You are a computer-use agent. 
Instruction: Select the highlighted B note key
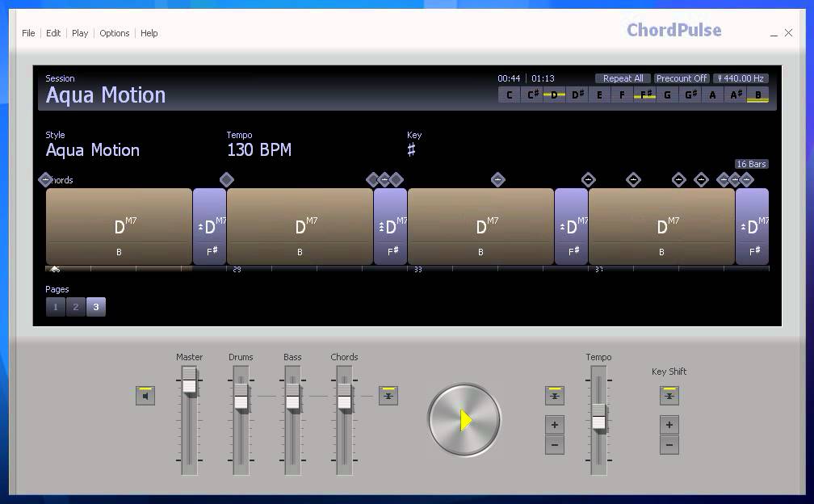[758, 95]
